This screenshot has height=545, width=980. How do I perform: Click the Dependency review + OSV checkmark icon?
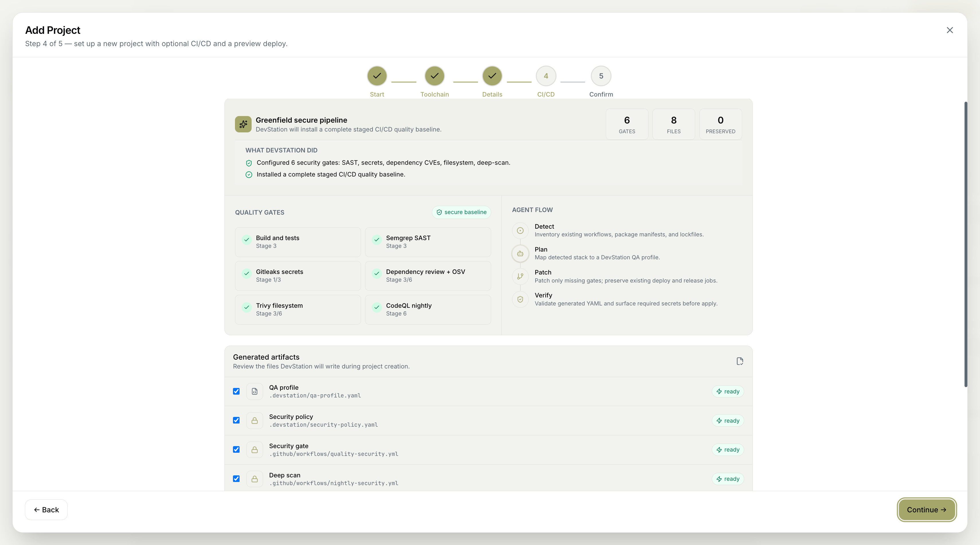click(x=377, y=273)
